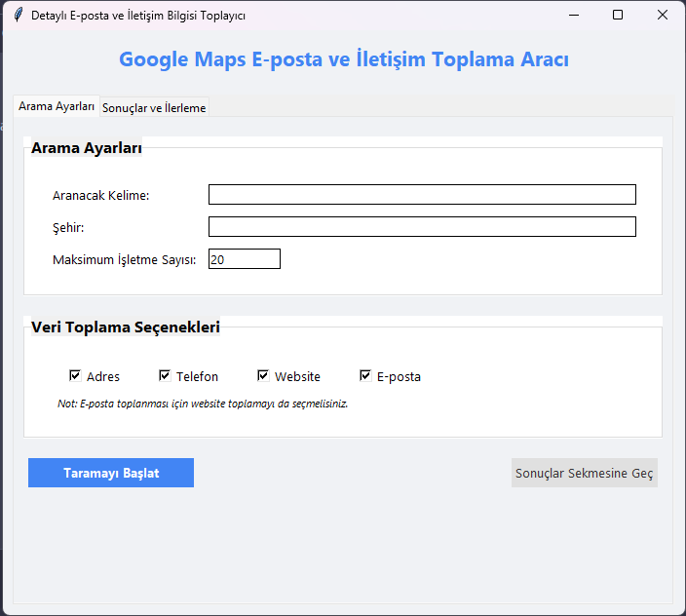The width and height of the screenshot is (686, 616).
Task: Disable the Website checkbox
Action: 263,376
